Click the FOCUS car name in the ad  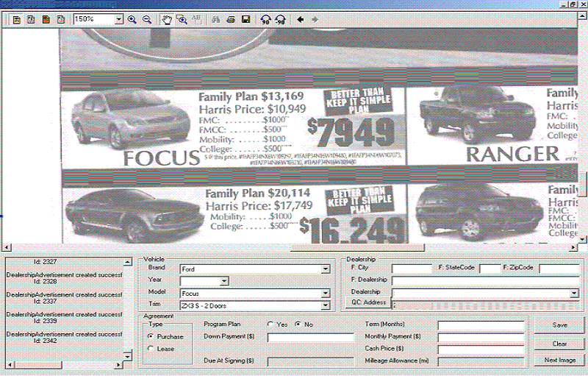(x=162, y=158)
